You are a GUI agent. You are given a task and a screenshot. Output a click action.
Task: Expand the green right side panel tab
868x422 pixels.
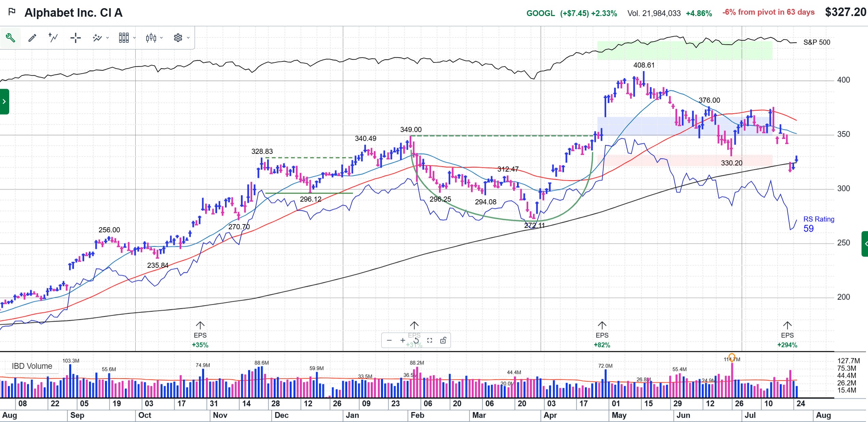[865, 244]
